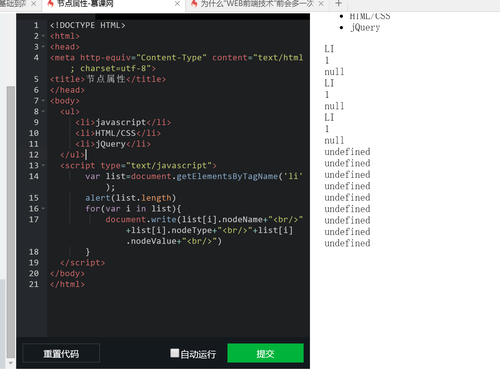This screenshot has height=373, width=500.
Task: Click the closing </html> tag line
Action: coord(67,284)
